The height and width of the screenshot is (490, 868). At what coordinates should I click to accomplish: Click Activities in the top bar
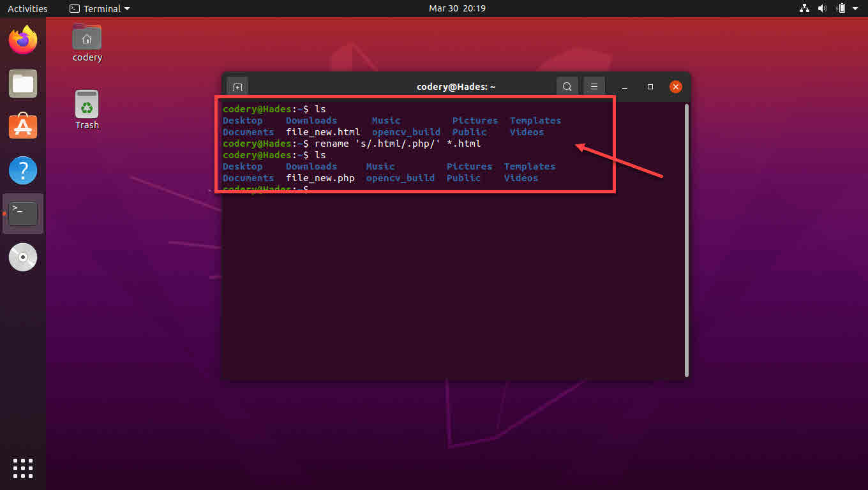pyautogui.click(x=26, y=8)
